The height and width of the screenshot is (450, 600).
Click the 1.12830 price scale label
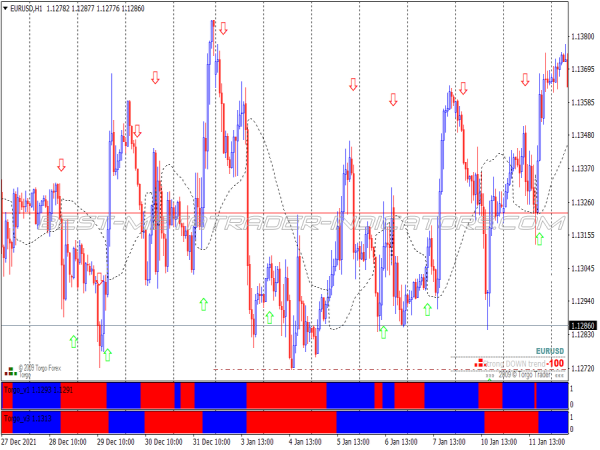pyautogui.click(x=582, y=334)
